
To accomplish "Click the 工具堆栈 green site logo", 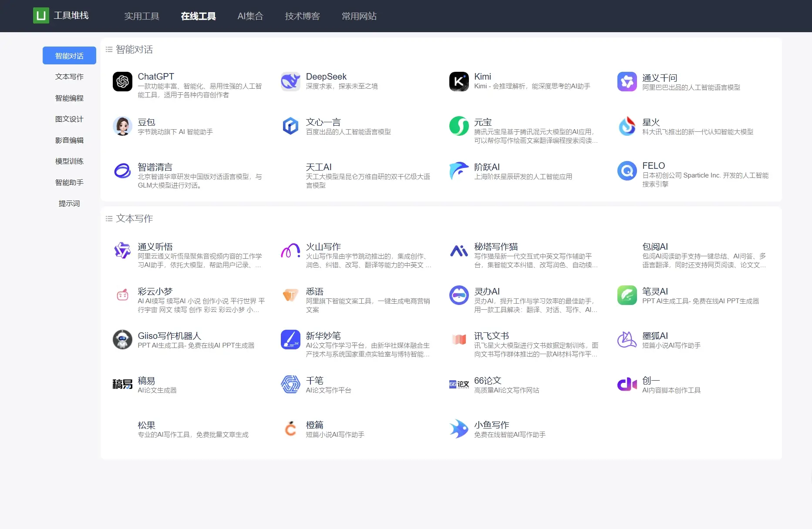I will (41, 16).
